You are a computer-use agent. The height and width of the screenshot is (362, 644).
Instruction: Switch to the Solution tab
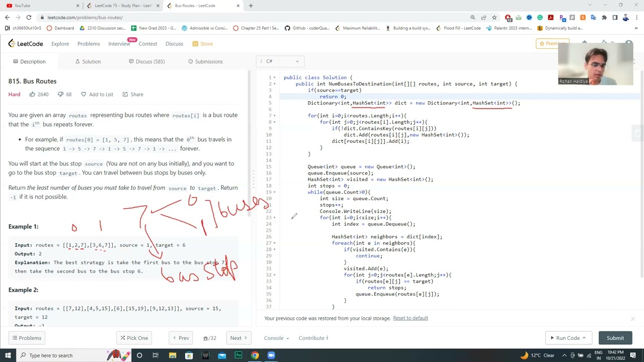pyautogui.click(x=88, y=61)
